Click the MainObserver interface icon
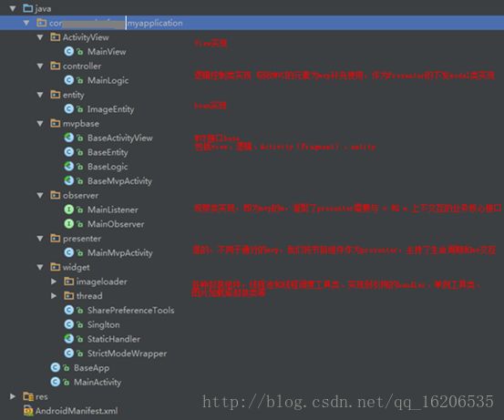 pyautogui.click(x=68, y=223)
